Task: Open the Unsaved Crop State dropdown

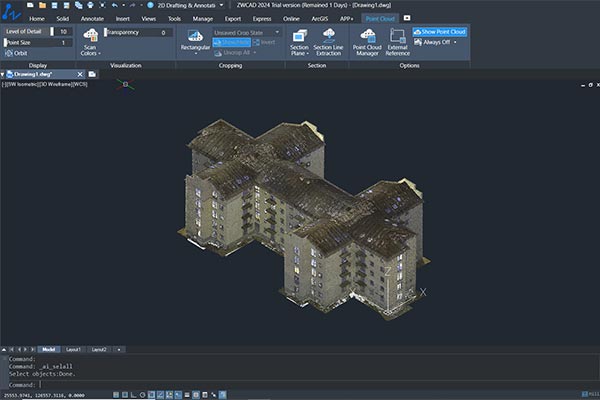Action: pyautogui.click(x=247, y=32)
